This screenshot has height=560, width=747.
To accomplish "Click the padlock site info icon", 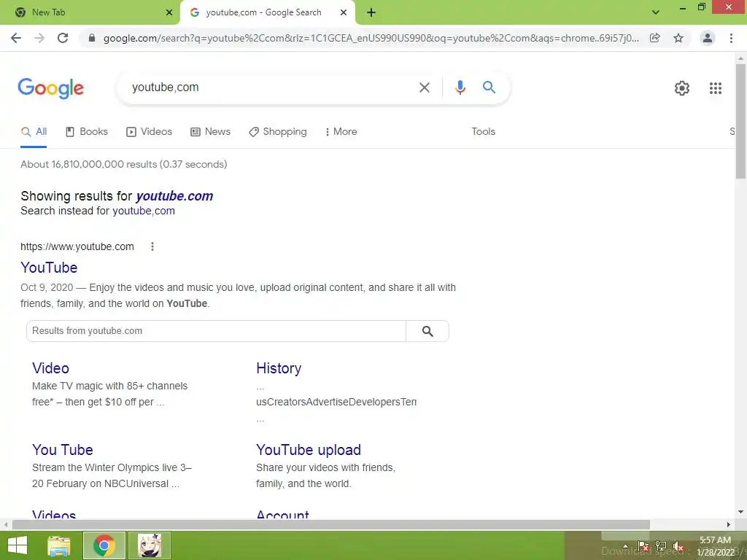I will click(92, 38).
